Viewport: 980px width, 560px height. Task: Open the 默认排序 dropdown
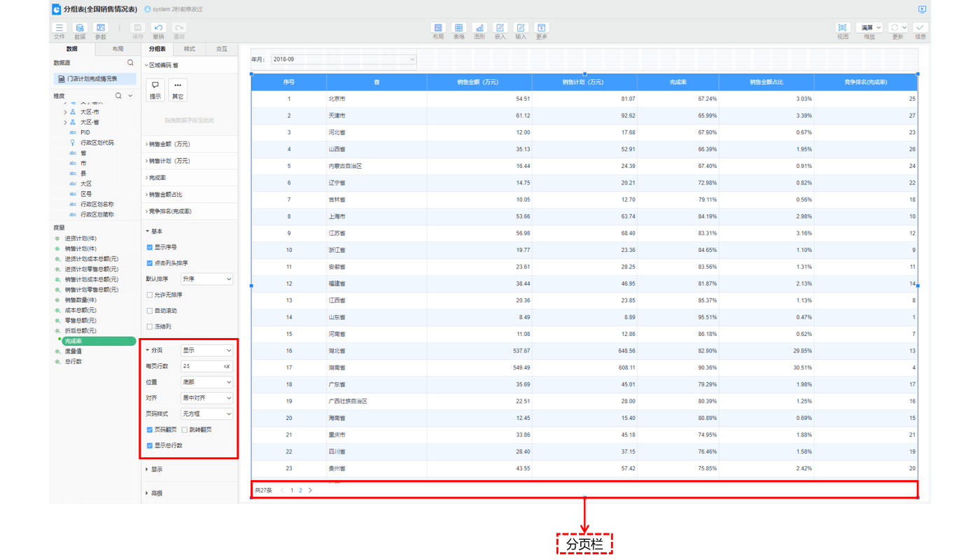(206, 279)
